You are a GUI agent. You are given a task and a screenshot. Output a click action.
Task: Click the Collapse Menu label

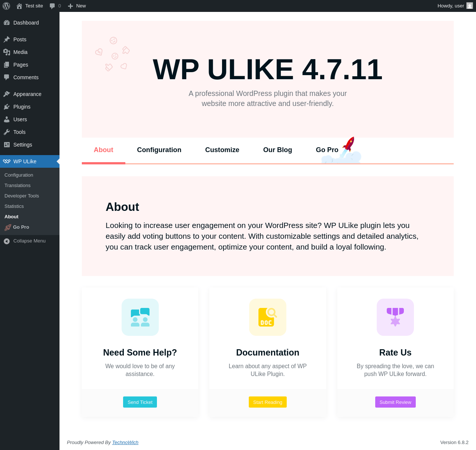[x=29, y=241]
